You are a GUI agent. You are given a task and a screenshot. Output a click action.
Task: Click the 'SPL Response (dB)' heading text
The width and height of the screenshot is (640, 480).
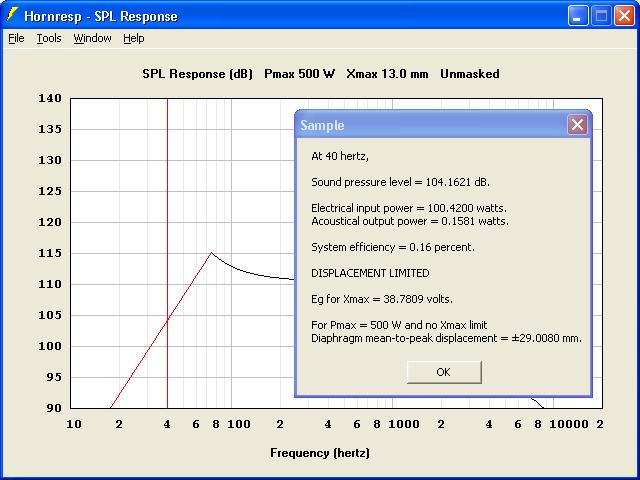(x=198, y=74)
